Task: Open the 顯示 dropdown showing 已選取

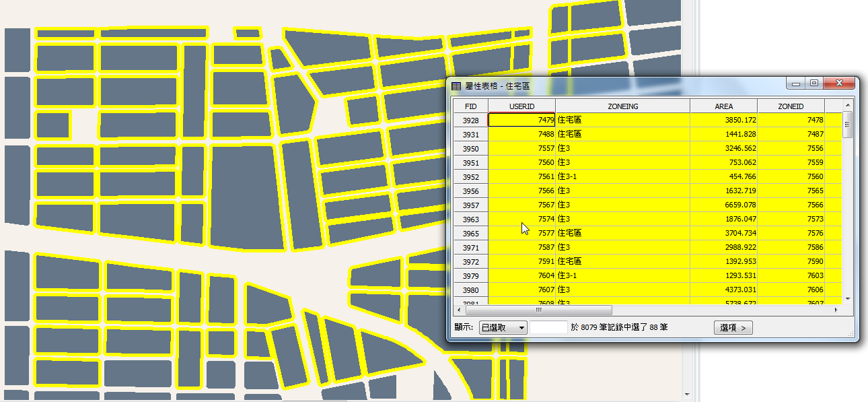Action: [503, 328]
